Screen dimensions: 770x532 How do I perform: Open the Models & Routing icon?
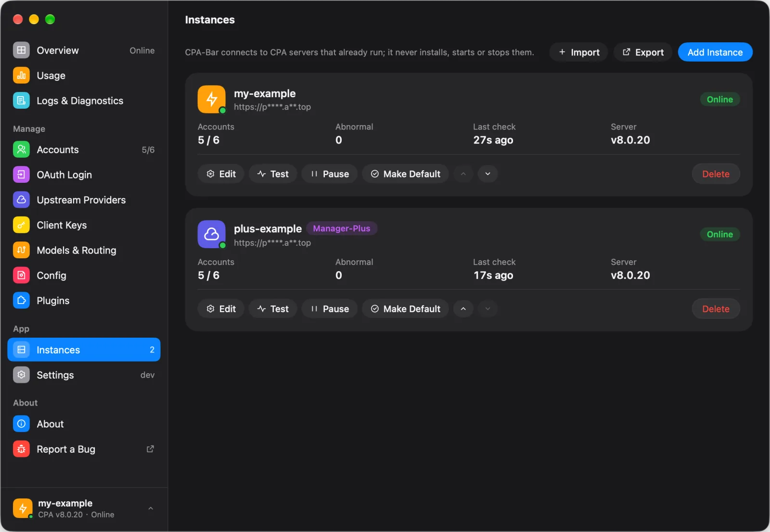[x=21, y=250]
